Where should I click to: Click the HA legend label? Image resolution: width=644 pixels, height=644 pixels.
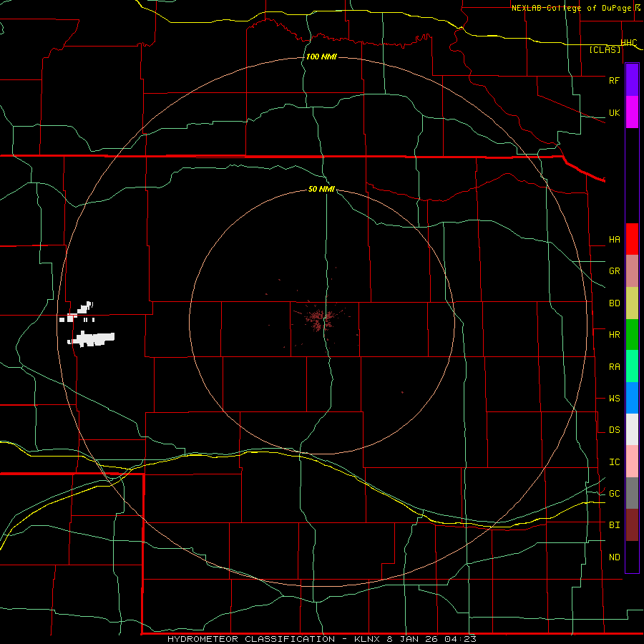614,239
